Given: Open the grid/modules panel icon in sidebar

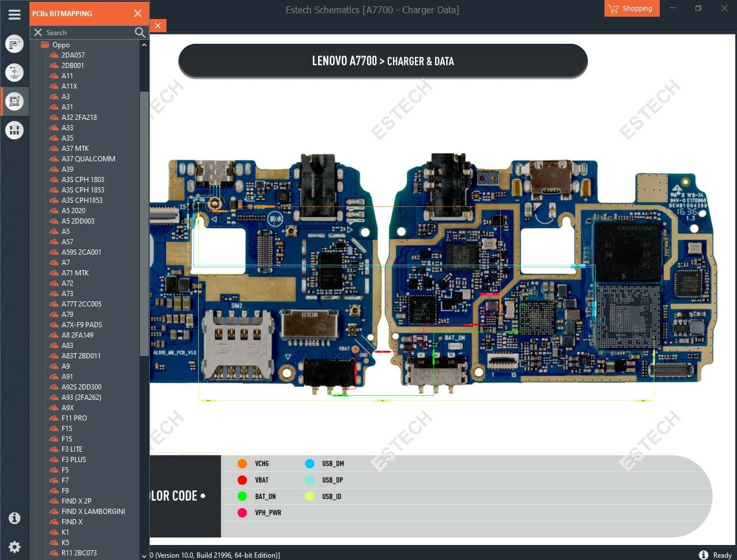Looking at the screenshot, I should (14, 130).
